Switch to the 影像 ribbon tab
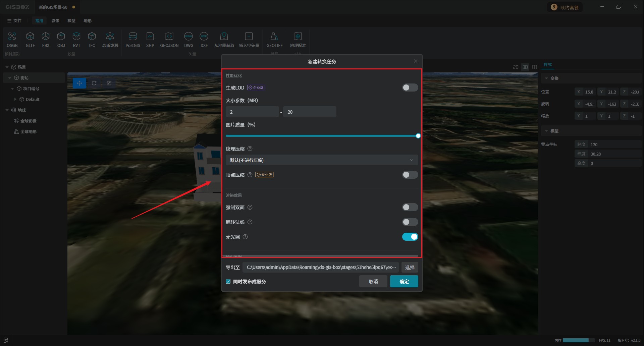The image size is (644, 346). 55,21
